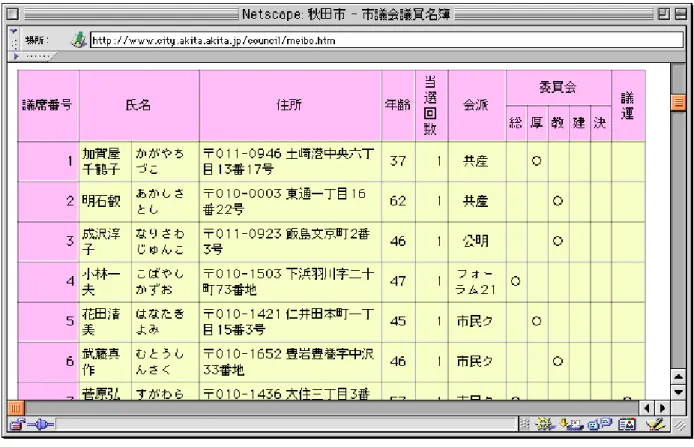Click the orange horizontal scroll thumb
Viewport: 694px width, 447px height.
click(x=16, y=408)
